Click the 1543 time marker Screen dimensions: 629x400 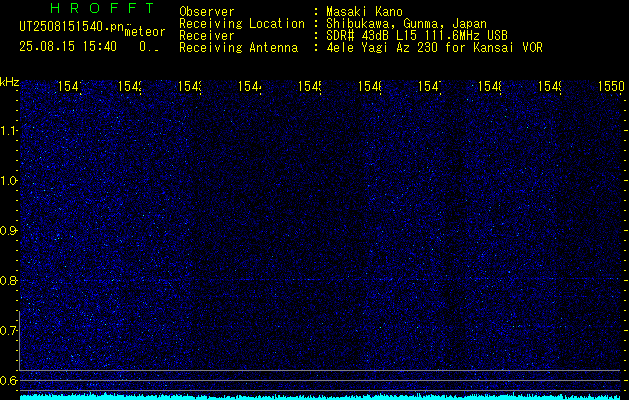[190, 86]
